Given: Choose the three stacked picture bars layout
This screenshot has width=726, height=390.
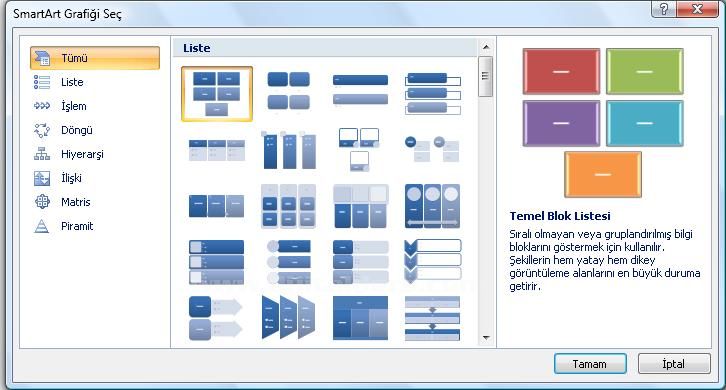Looking at the screenshot, I should [x=216, y=262].
